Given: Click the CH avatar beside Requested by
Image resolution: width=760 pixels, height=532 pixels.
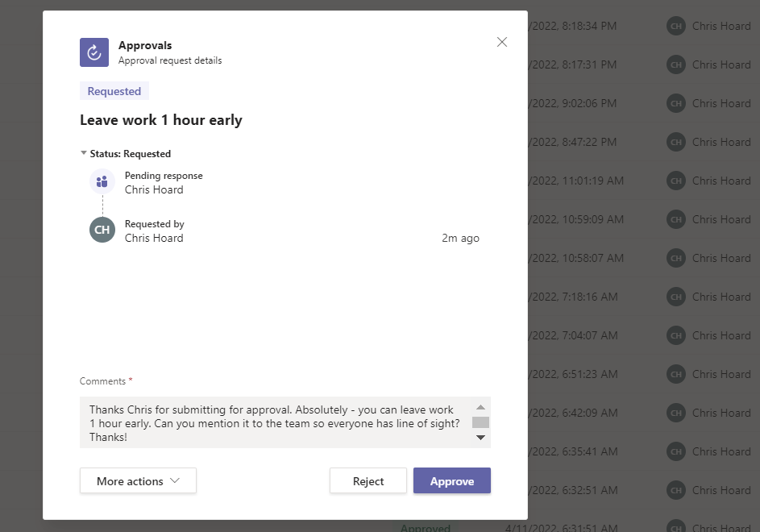Looking at the screenshot, I should [102, 230].
